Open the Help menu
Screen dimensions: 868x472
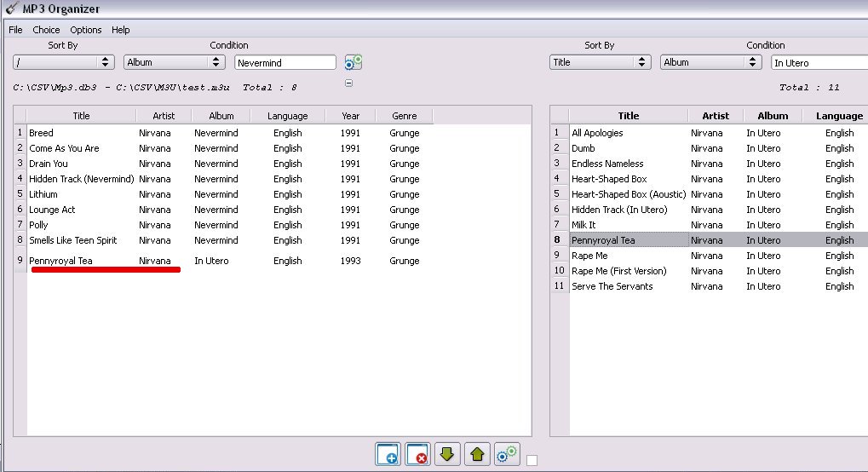(x=121, y=30)
